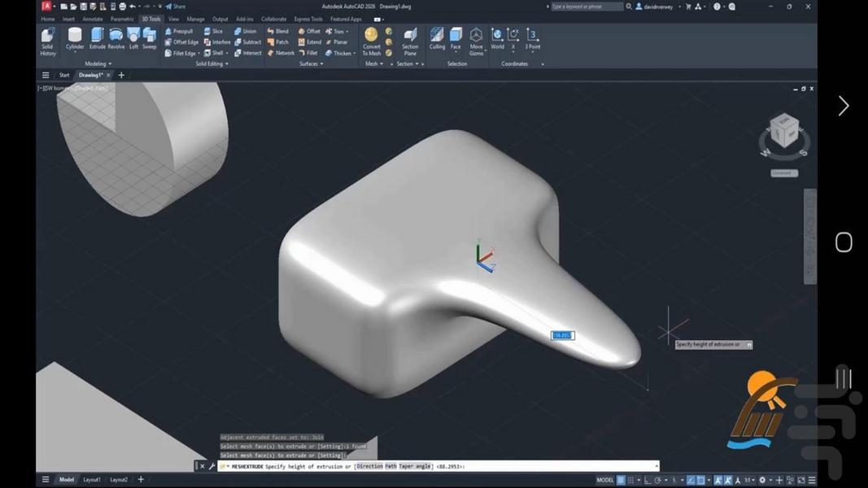Viewport: 868px width, 488px height.
Task: Switch to the Annotate ribbon tab
Action: click(93, 19)
